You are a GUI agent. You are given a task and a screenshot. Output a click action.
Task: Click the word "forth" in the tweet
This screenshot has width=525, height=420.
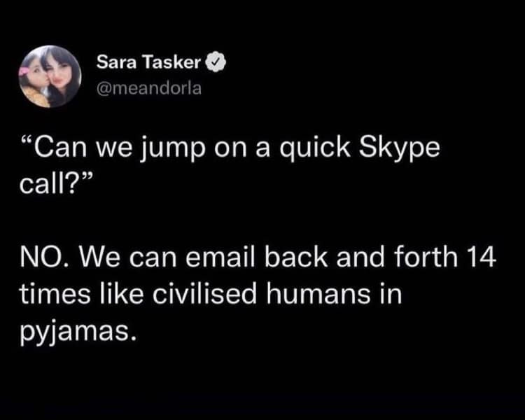(427, 260)
